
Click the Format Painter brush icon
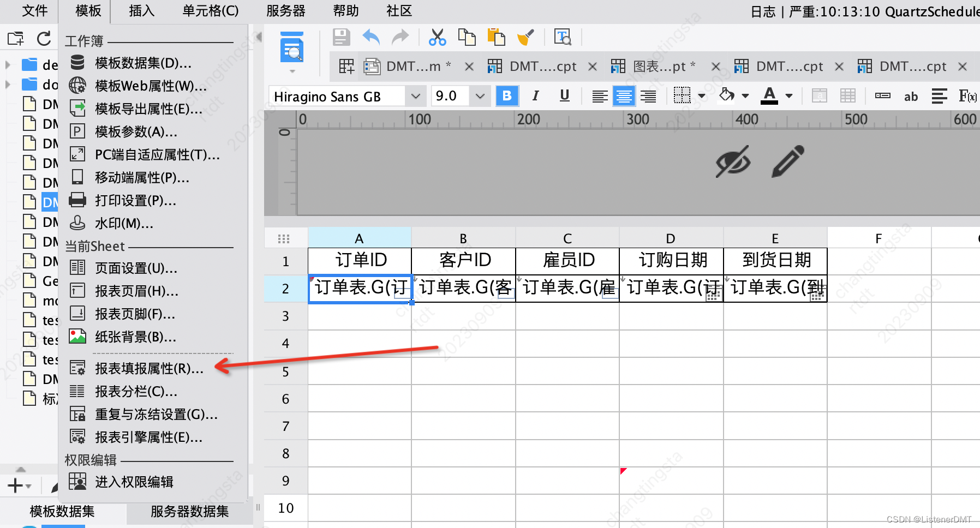tap(526, 38)
